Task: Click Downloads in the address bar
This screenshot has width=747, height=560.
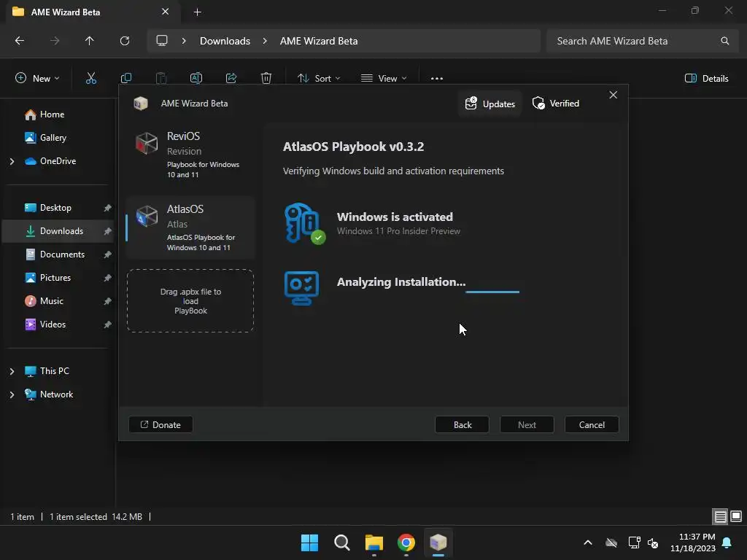Action: [225, 41]
